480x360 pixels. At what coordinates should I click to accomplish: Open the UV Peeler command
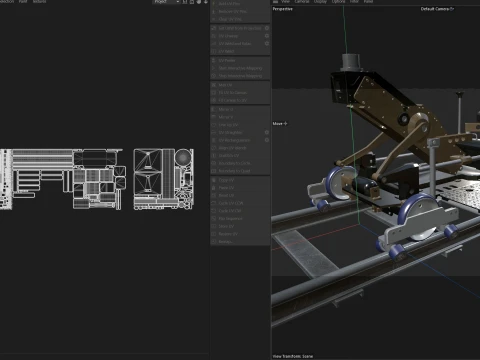coord(240,61)
